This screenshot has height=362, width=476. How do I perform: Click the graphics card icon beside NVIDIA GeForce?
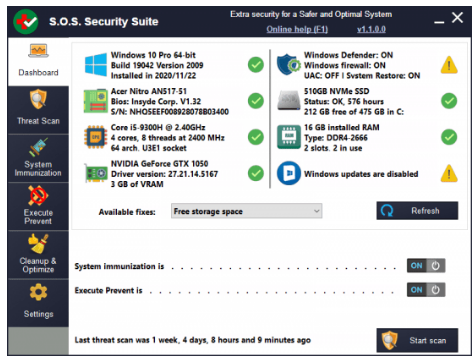point(96,173)
